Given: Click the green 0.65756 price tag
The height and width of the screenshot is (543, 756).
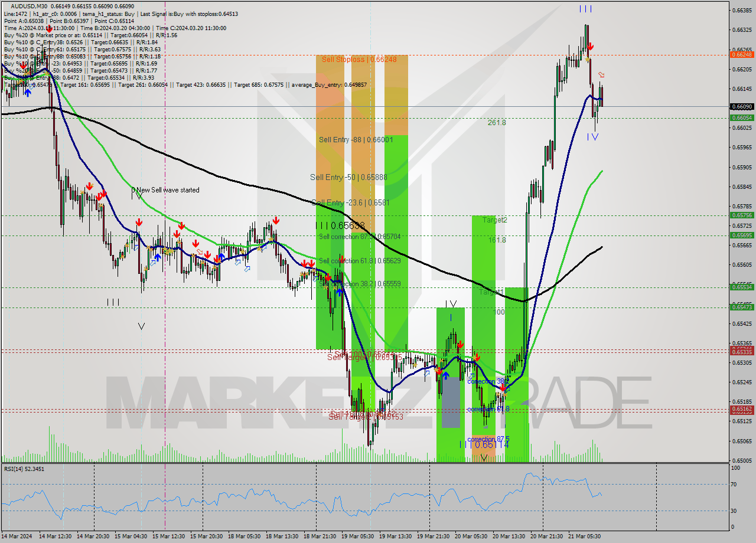Looking at the screenshot, I should [x=741, y=215].
